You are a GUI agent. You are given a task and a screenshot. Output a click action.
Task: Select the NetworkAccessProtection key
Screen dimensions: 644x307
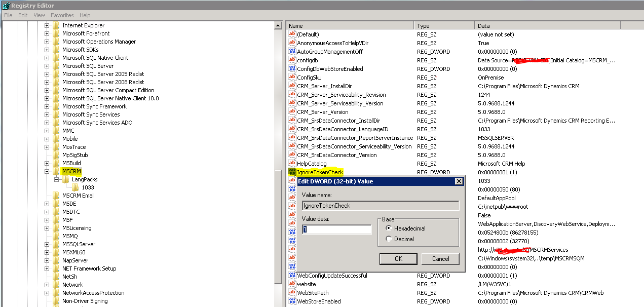coord(93,293)
